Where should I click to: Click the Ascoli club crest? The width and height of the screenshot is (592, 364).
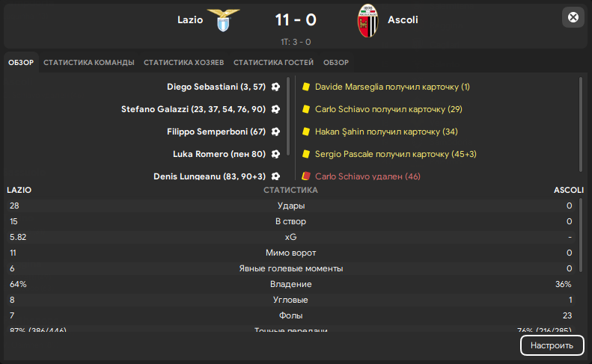367,21
